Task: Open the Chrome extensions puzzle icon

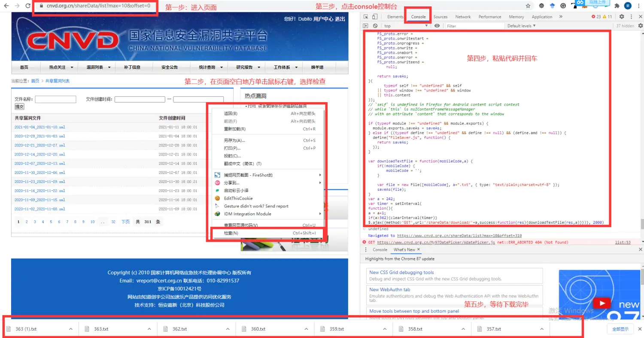Action: click(617, 6)
